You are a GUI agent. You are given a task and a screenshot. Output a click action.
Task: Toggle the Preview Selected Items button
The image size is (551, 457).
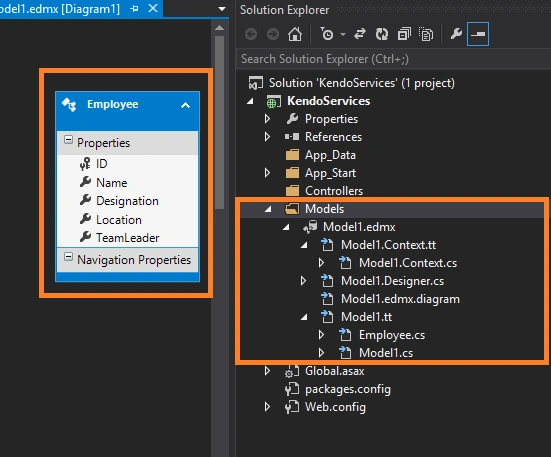[x=478, y=34]
